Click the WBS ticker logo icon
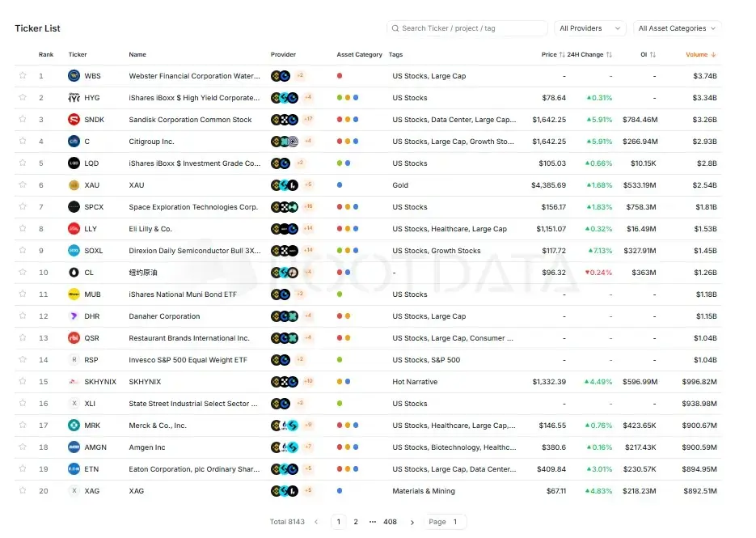Screen dimensions: 756x538 click(x=74, y=76)
